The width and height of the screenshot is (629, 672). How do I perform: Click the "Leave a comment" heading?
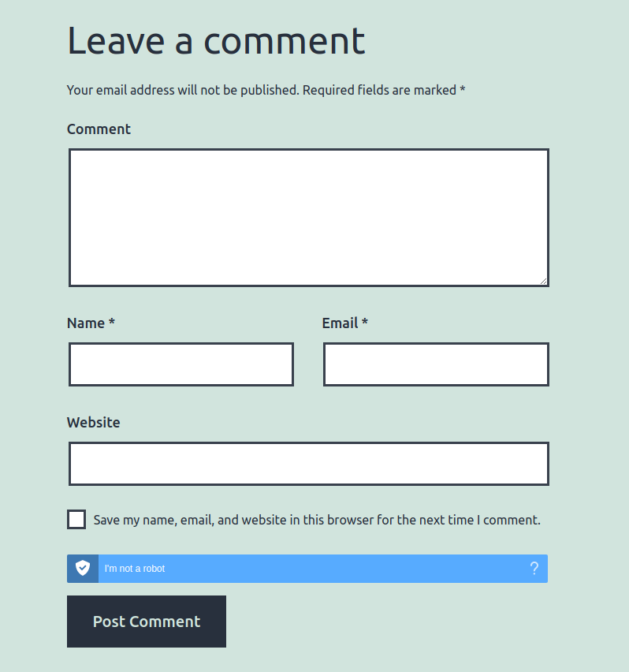click(216, 41)
